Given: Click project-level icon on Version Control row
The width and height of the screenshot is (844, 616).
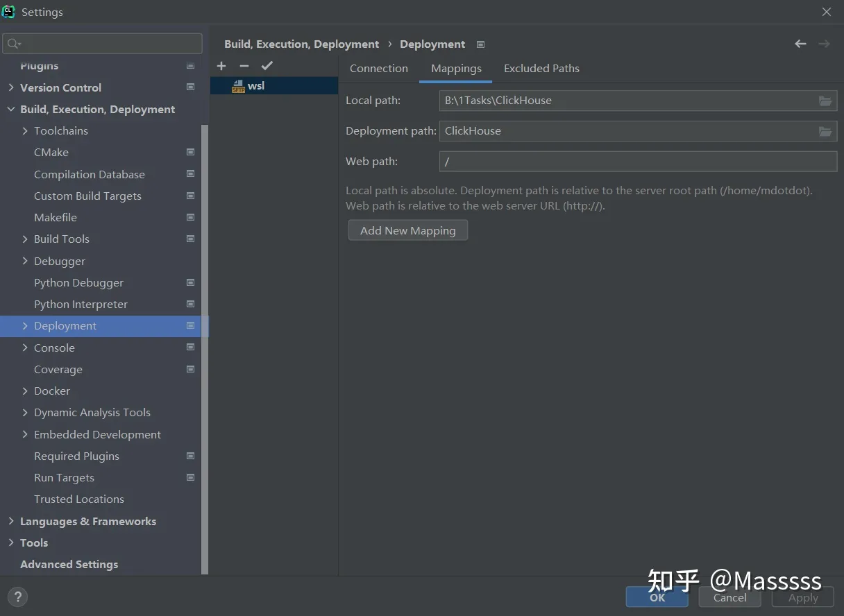Looking at the screenshot, I should tap(191, 87).
